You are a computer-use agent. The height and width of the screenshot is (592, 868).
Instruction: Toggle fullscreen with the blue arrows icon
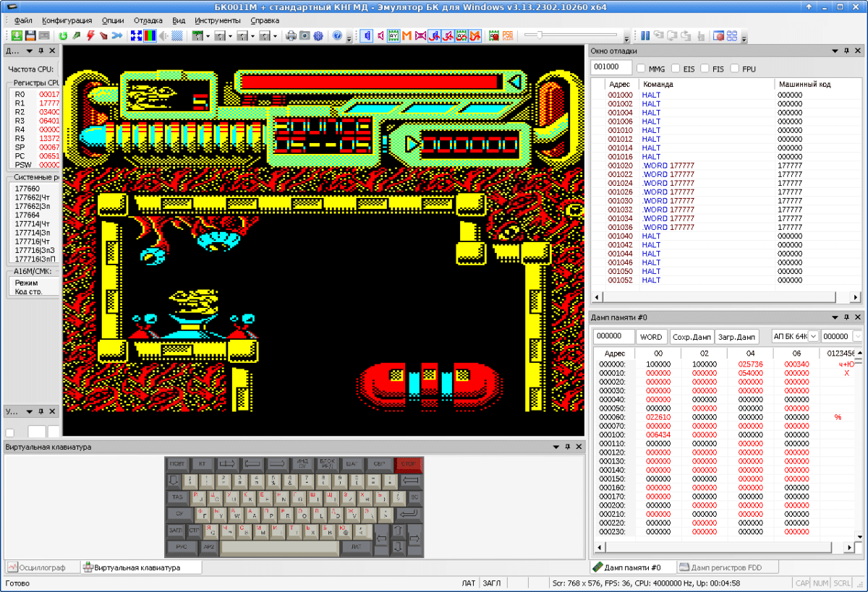(x=136, y=35)
